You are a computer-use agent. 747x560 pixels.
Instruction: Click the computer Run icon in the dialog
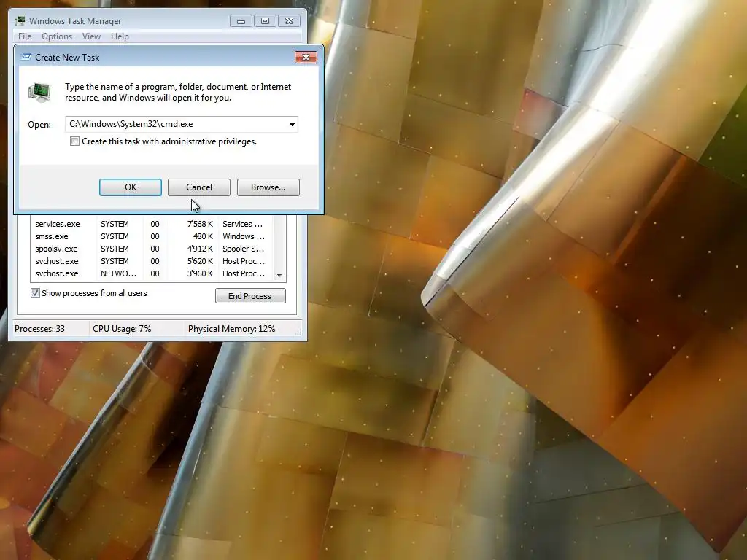pyautogui.click(x=39, y=92)
